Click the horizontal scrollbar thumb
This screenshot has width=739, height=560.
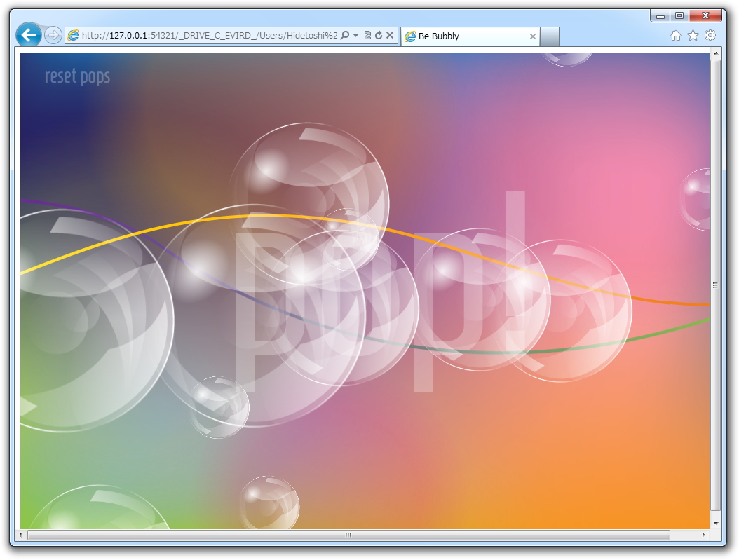click(x=348, y=535)
